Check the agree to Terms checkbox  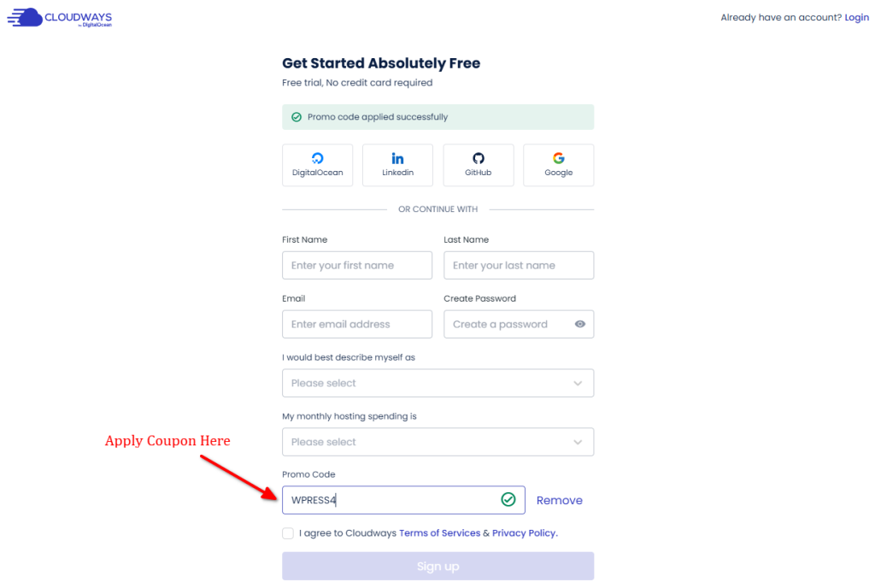pyautogui.click(x=288, y=533)
